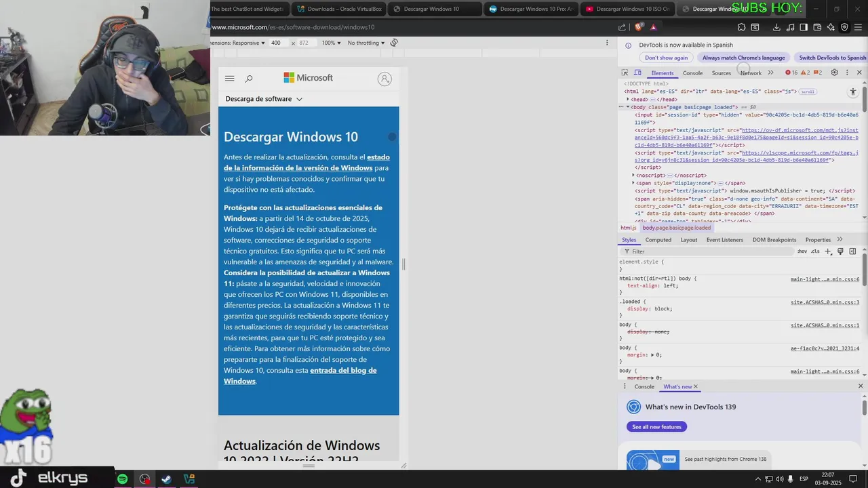
Task: Toggle the browser sidebar panel icon
Action: click(x=804, y=27)
